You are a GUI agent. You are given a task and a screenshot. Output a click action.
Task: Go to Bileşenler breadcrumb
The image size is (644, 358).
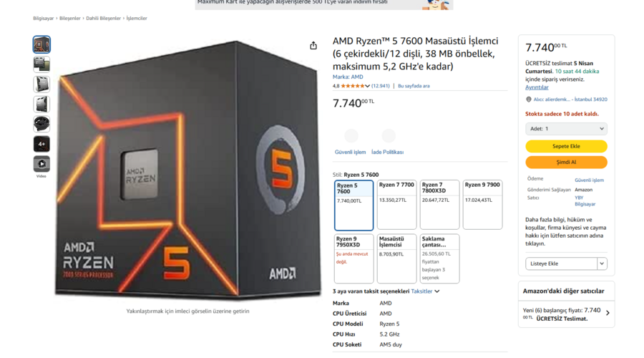pyautogui.click(x=70, y=19)
